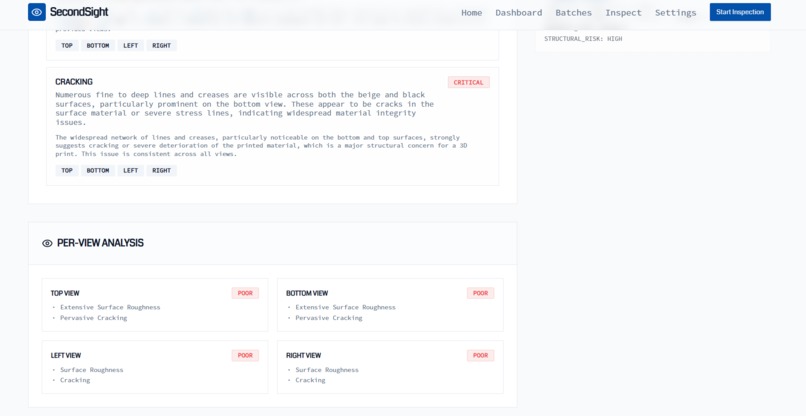Click Surface Roughness under Left View

click(x=91, y=370)
